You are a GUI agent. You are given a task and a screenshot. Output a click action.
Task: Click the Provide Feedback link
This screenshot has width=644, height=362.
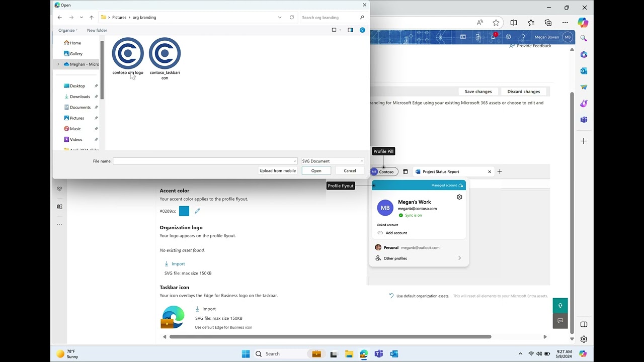[530, 46]
